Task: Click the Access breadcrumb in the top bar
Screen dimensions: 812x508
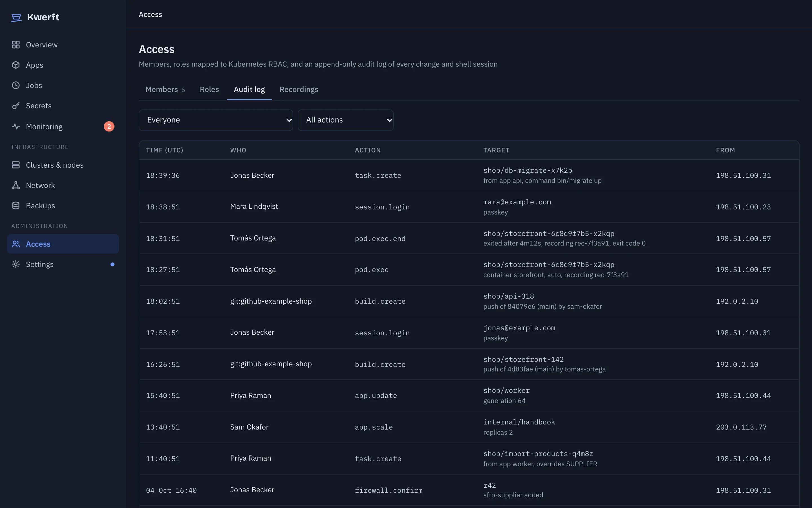Action: click(150, 14)
